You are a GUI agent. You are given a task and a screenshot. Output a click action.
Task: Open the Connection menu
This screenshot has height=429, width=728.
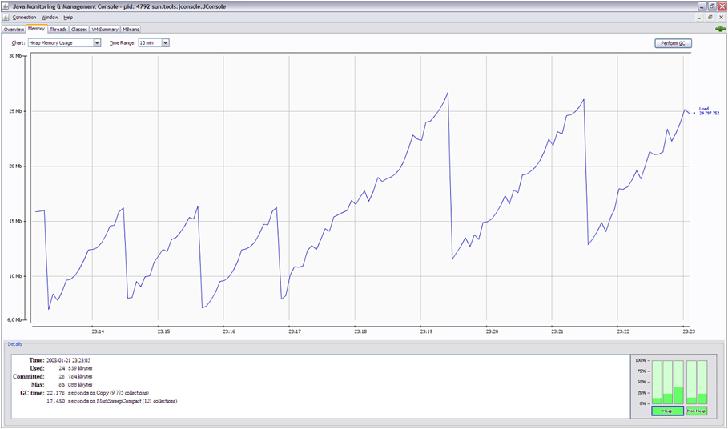(24, 17)
